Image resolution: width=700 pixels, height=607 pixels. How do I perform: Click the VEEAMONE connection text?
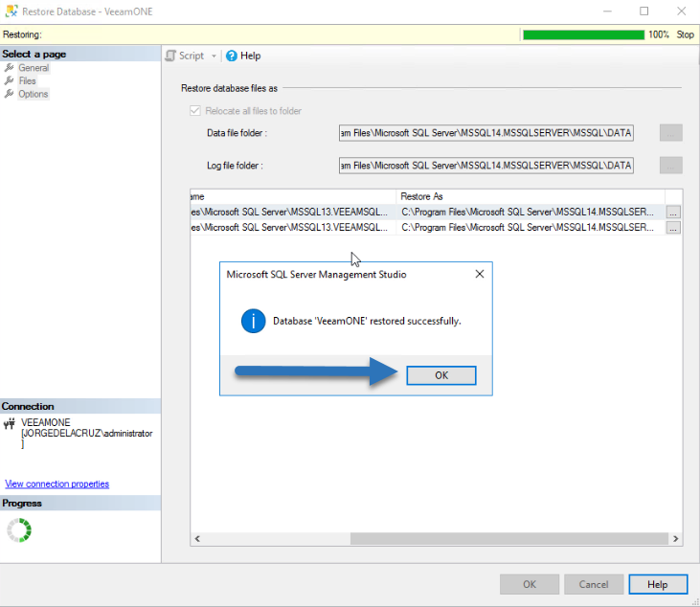click(x=46, y=422)
